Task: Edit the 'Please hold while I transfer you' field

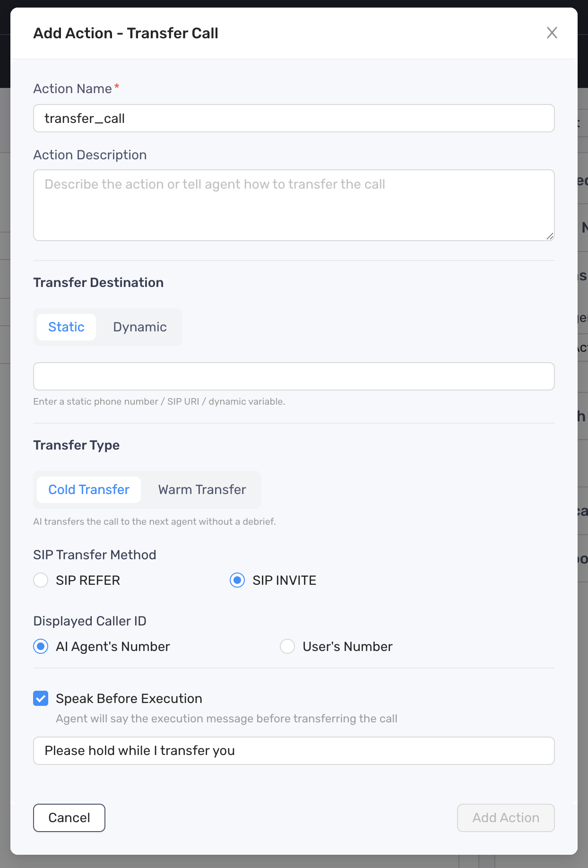Action: point(294,751)
